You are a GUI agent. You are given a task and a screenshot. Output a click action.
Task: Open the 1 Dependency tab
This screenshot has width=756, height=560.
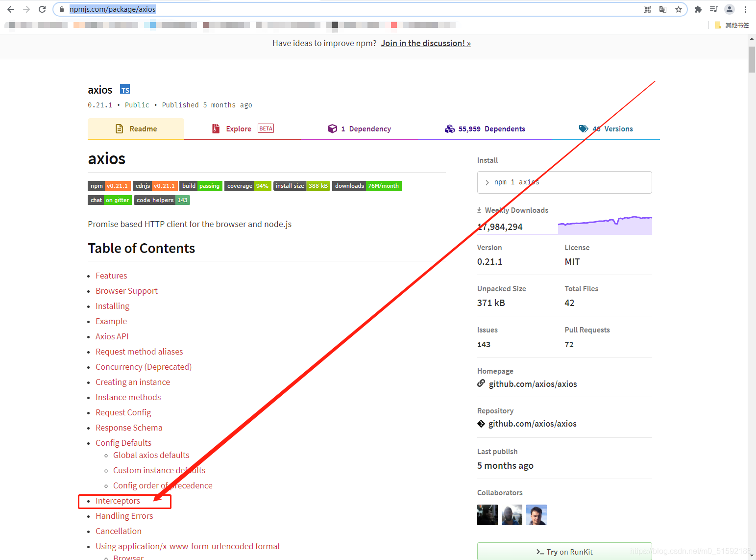tap(359, 129)
